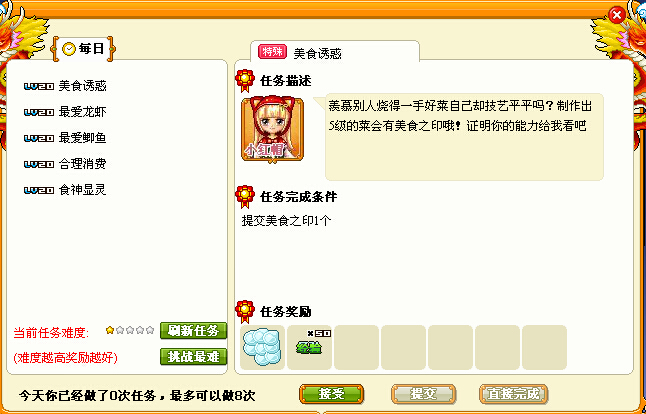The image size is (646, 414).
Task: Select the 最爱鲫鱼 task entry
Action: click(65, 138)
